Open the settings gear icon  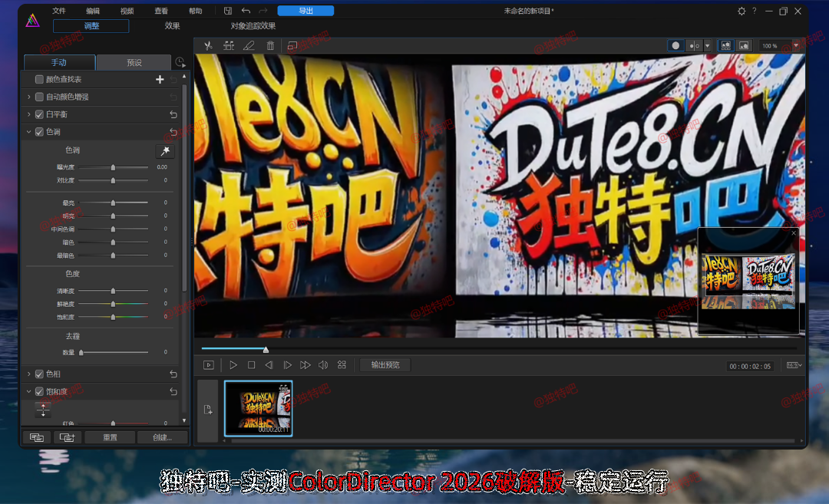point(741,11)
